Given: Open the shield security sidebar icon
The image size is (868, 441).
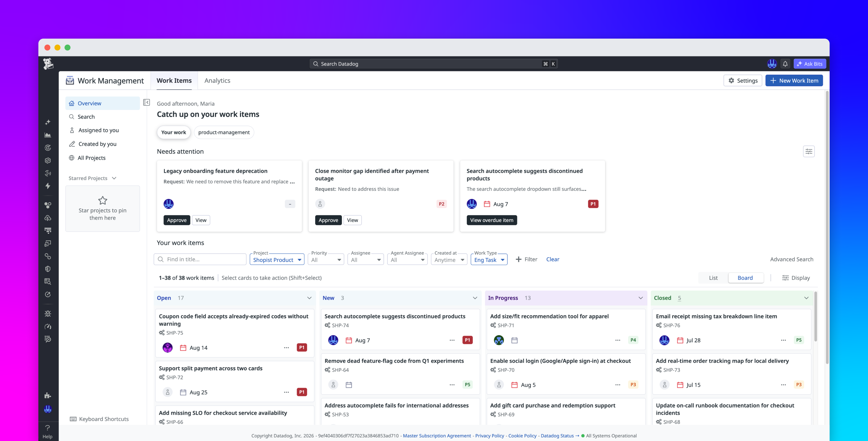Looking at the screenshot, I should [48, 269].
